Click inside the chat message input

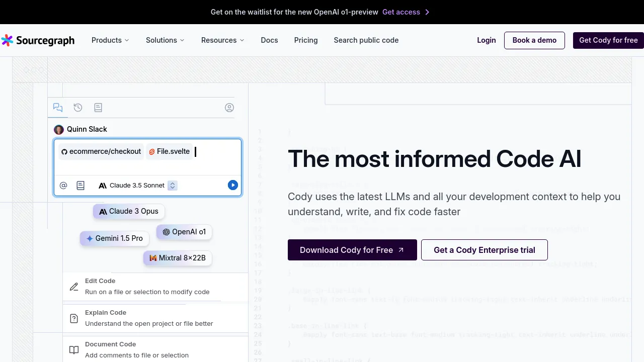[x=147, y=158]
